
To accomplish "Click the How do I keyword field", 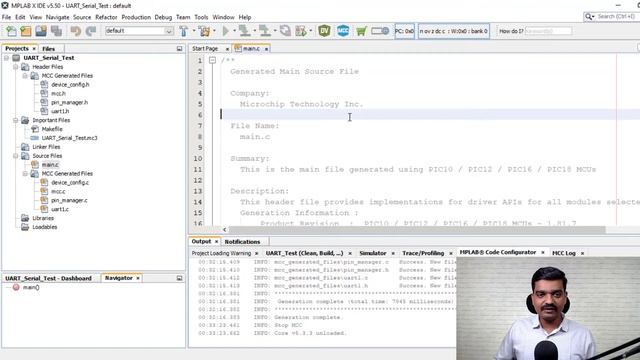I will (x=548, y=31).
